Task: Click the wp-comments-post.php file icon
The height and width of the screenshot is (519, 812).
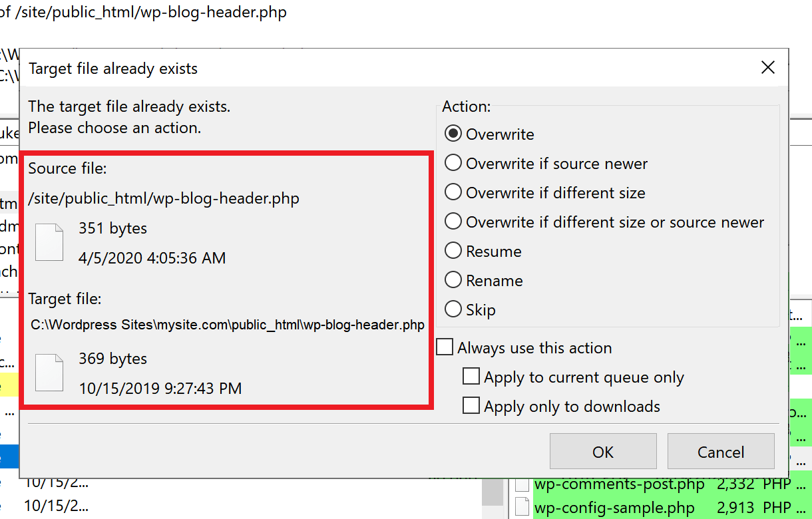Action: click(522, 484)
